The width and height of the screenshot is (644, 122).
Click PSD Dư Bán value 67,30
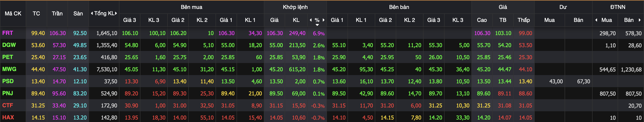point(583,82)
